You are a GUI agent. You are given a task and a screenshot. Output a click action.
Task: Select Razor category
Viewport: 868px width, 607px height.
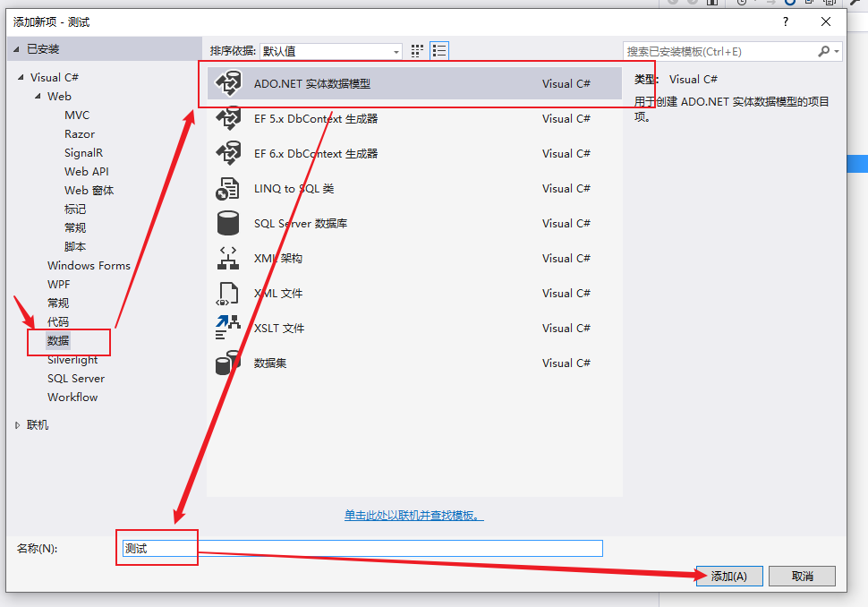(x=79, y=134)
